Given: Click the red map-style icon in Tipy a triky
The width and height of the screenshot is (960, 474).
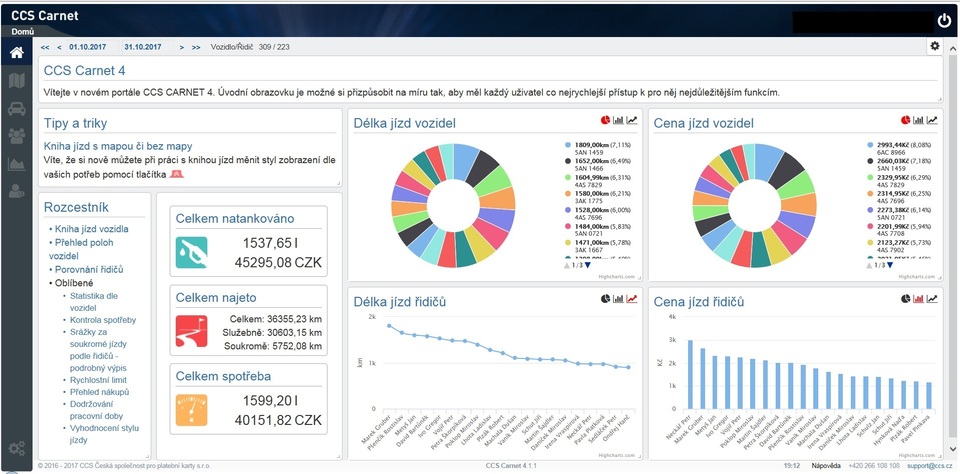Looking at the screenshot, I should tap(177, 174).
